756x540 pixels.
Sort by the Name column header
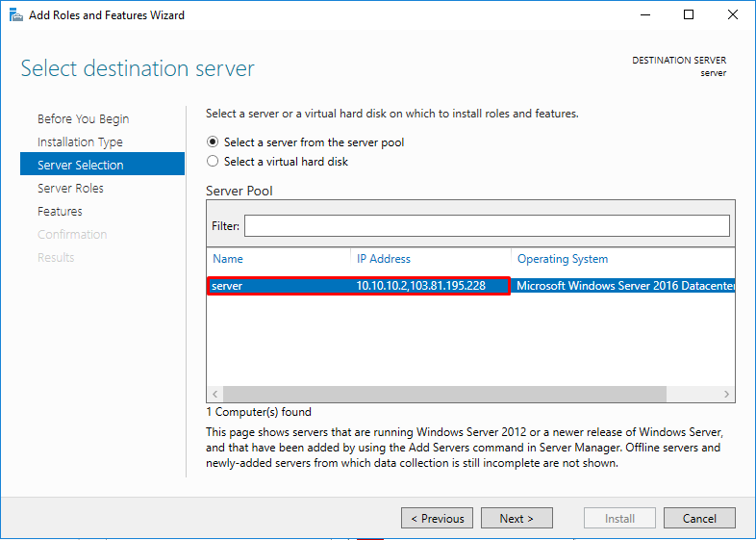228,259
